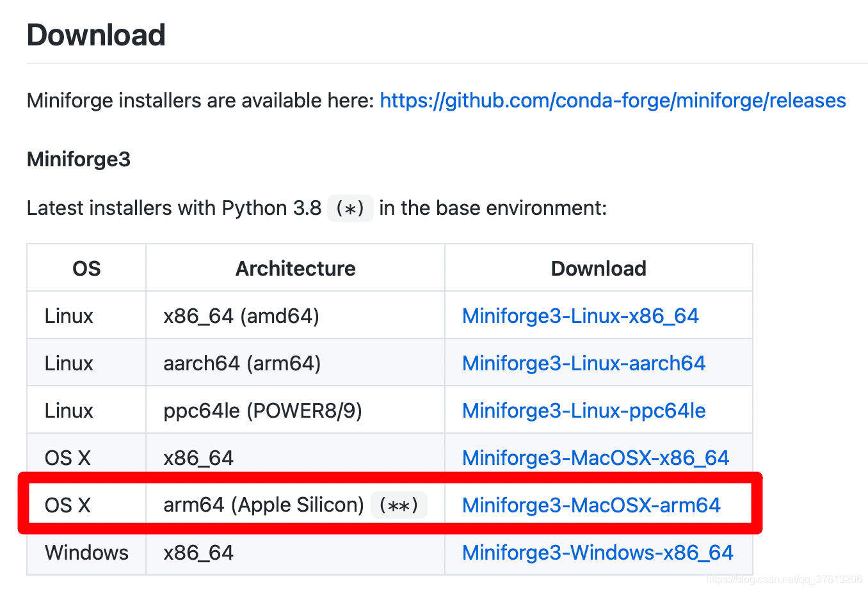Click the aarch64 (arm64) architecture cell
The height and width of the screenshot is (591, 868).
[242, 363]
